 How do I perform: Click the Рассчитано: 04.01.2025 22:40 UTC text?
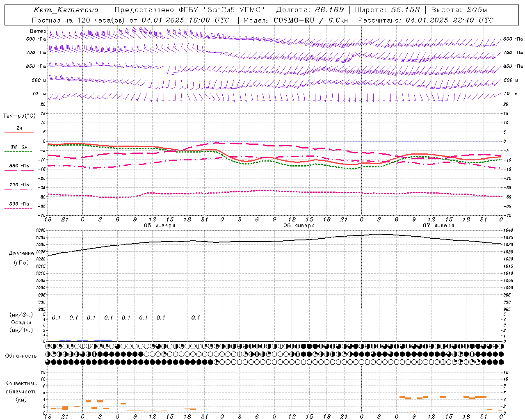(426, 20)
